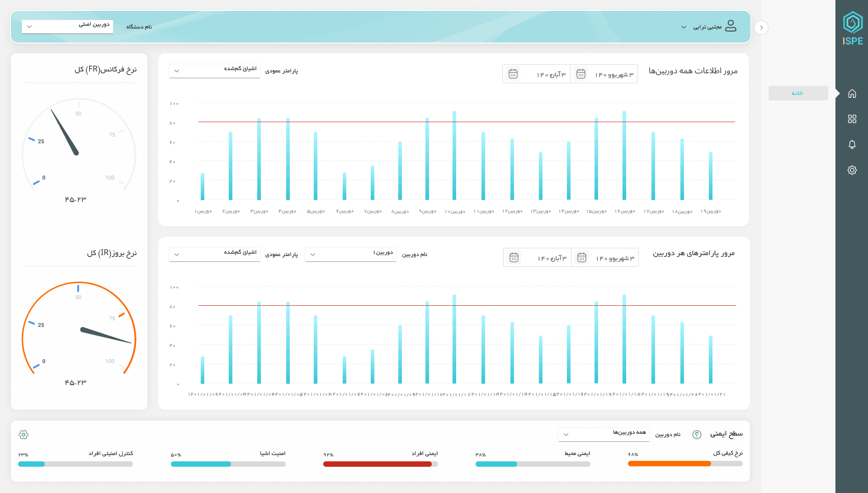Click the ۹۲% value for ایمنی افراد
868x493 pixels.
(329, 455)
